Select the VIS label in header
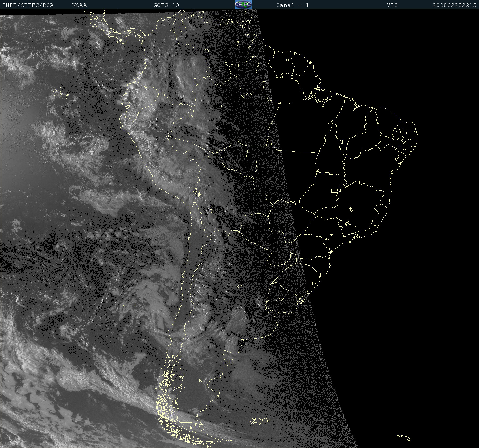479x448 pixels. pos(392,5)
